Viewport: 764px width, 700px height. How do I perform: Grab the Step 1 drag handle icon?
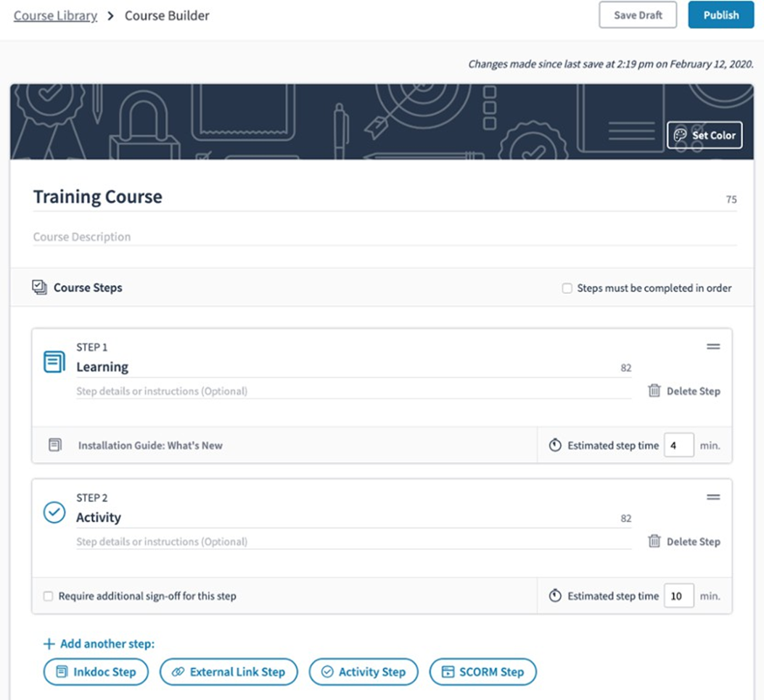tap(713, 347)
